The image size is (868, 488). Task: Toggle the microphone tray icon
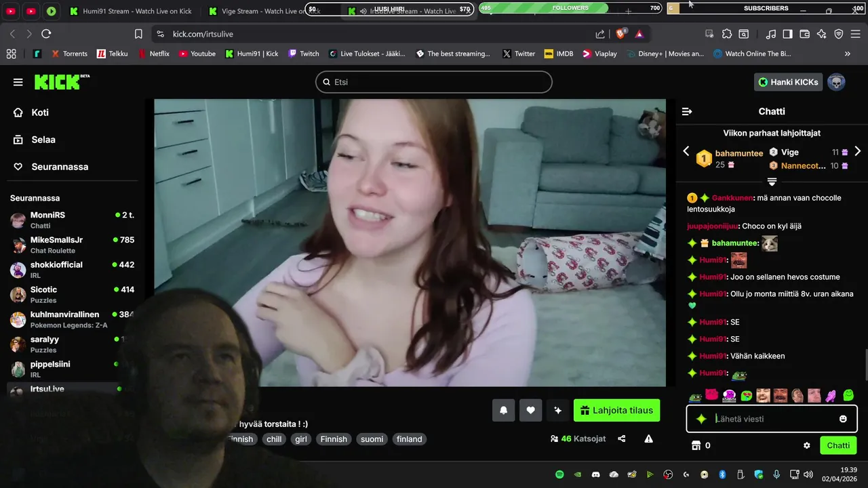pyautogui.click(x=776, y=474)
